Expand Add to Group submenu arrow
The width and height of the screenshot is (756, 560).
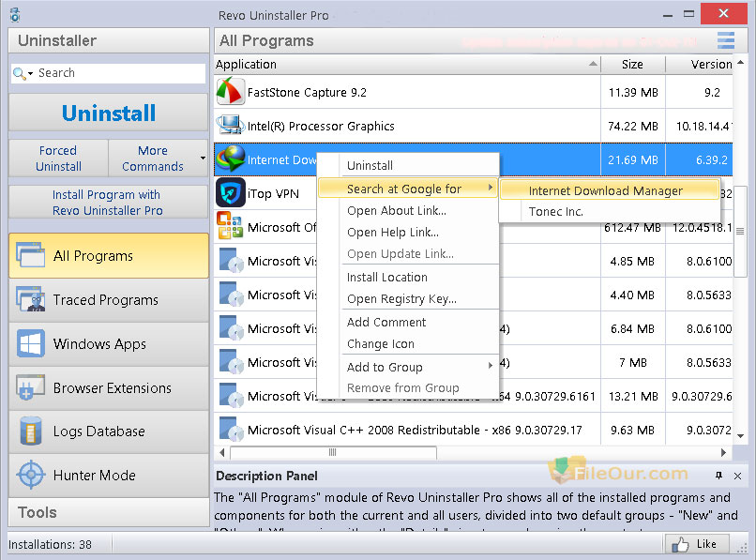point(491,366)
